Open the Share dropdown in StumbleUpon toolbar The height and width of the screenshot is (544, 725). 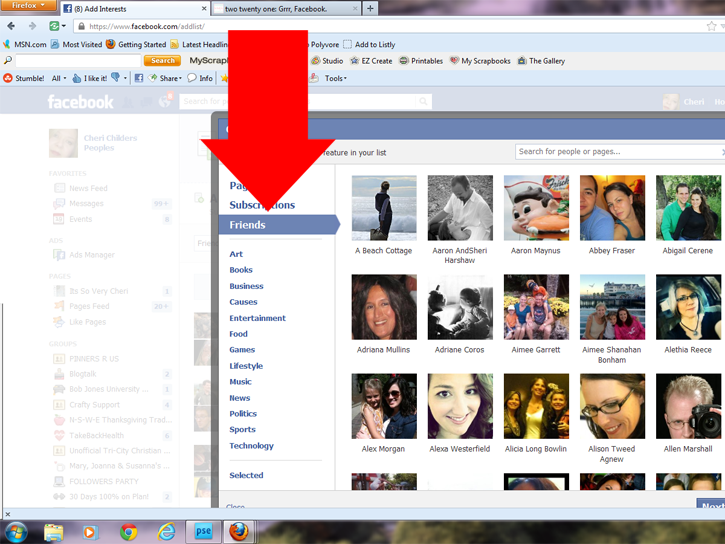[170, 78]
